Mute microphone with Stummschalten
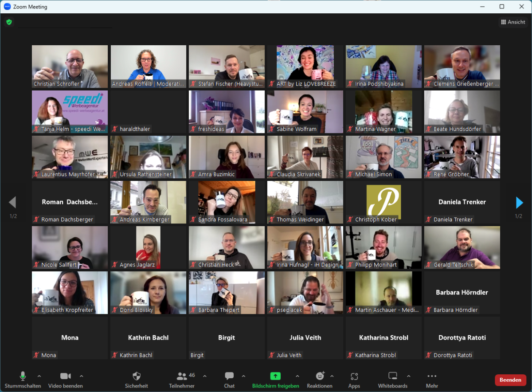This screenshot has height=392, width=532. (23, 380)
